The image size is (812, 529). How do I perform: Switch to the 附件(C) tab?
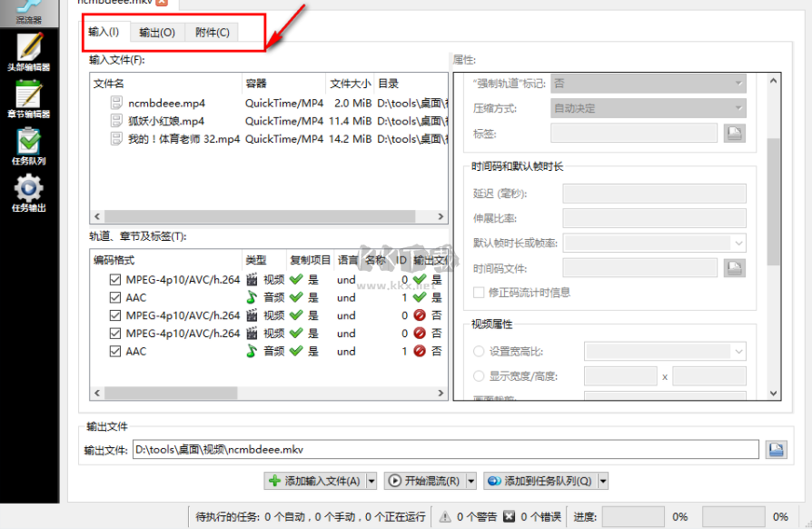point(211,32)
